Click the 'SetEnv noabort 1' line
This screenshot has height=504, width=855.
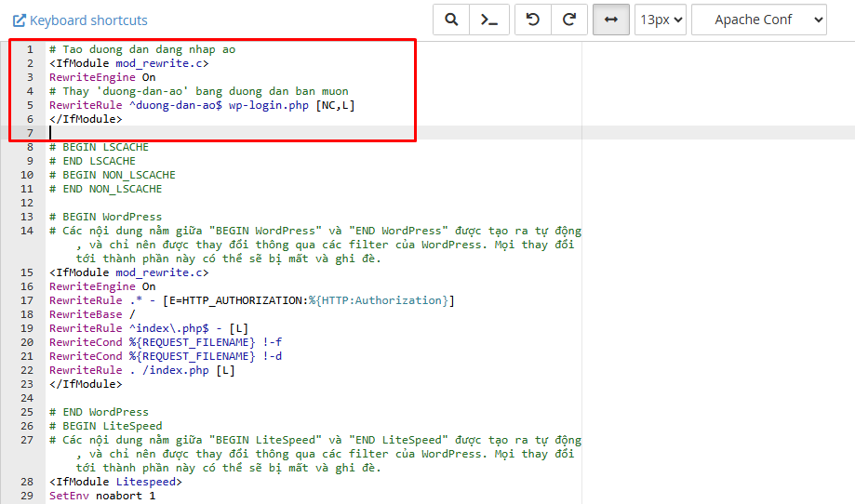[x=102, y=496]
